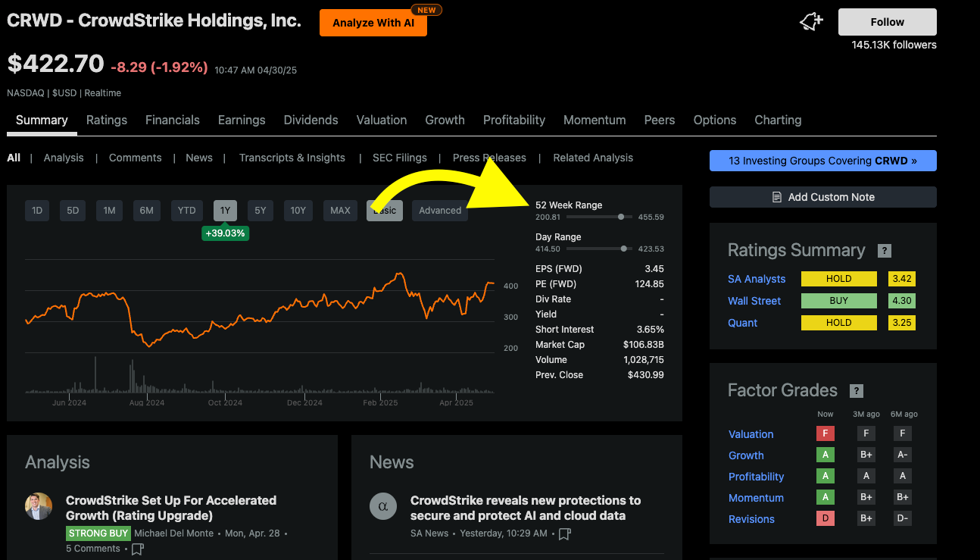Select the 10Y chart range
Screen dimensions: 980x560
coord(298,211)
